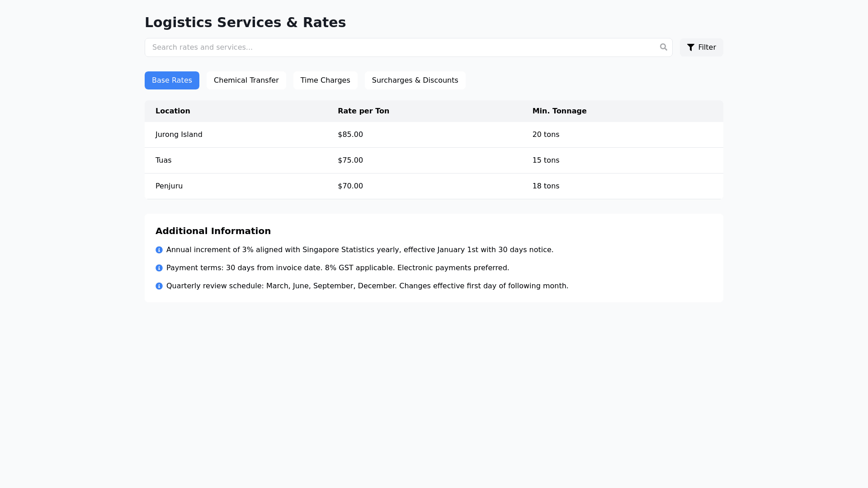Screen dimensions: 868x488
Task: Click the funnel filter icon
Action: click(x=690, y=47)
